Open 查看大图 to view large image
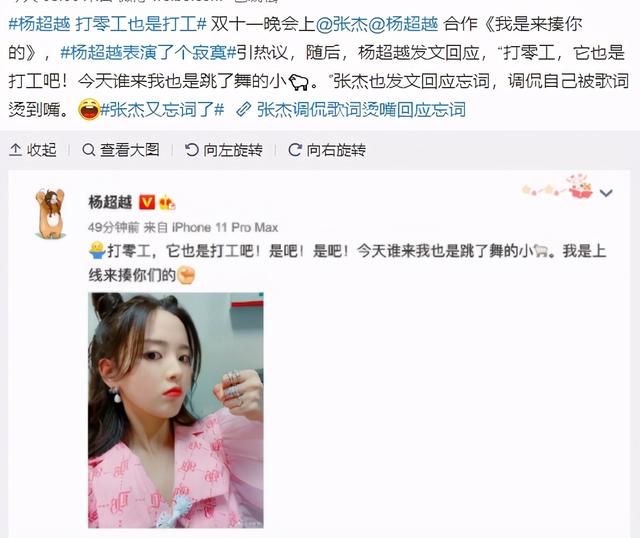640x538 pixels. coord(120,150)
